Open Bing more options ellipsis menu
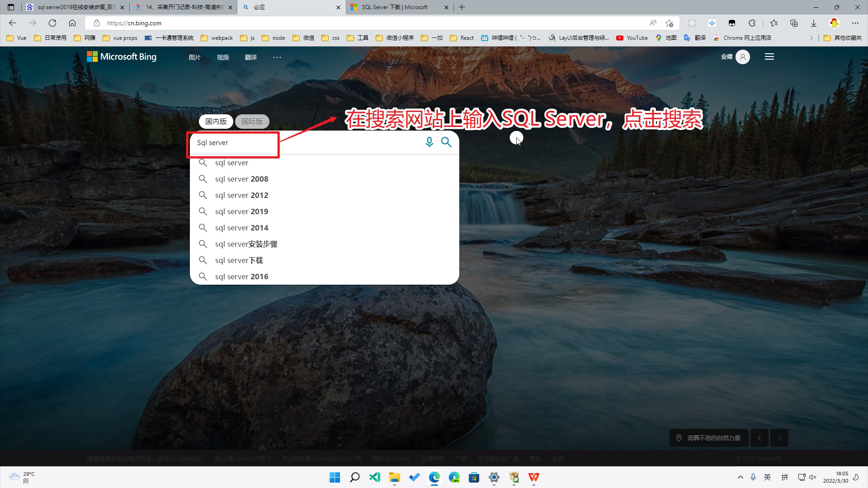 [x=277, y=57]
